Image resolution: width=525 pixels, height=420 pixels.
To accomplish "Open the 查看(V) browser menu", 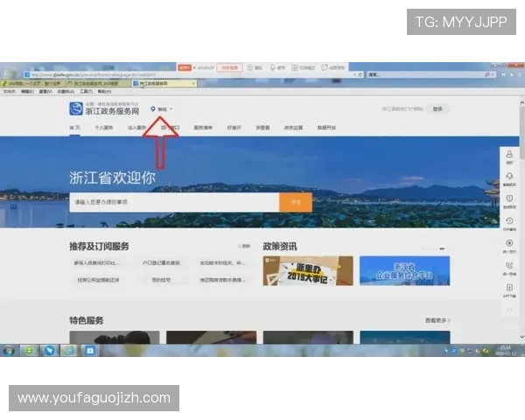I will coord(45,91).
